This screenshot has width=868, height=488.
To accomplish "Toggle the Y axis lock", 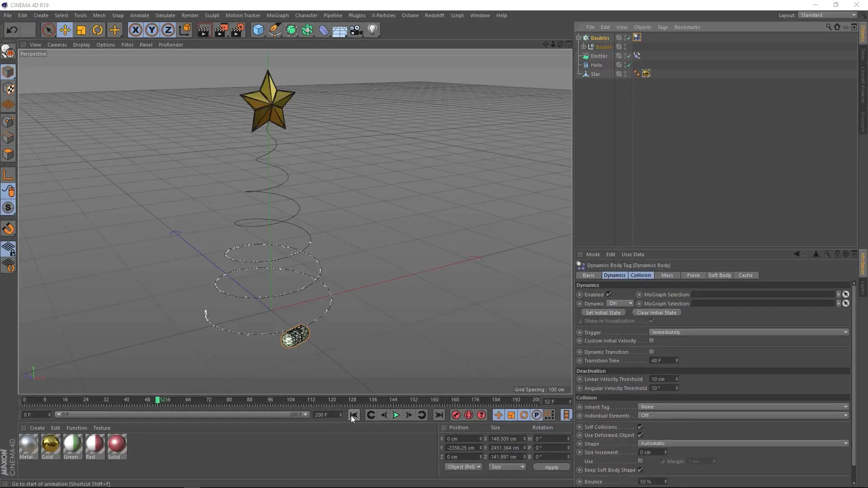I will pyautogui.click(x=152, y=30).
